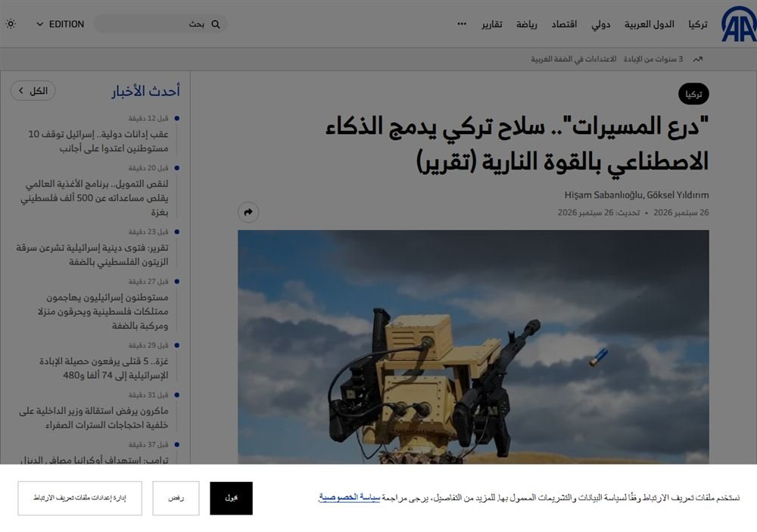The width and height of the screenshot is (757, 532).
Task: Open the تقارير menu item
Action: (491, 24)
